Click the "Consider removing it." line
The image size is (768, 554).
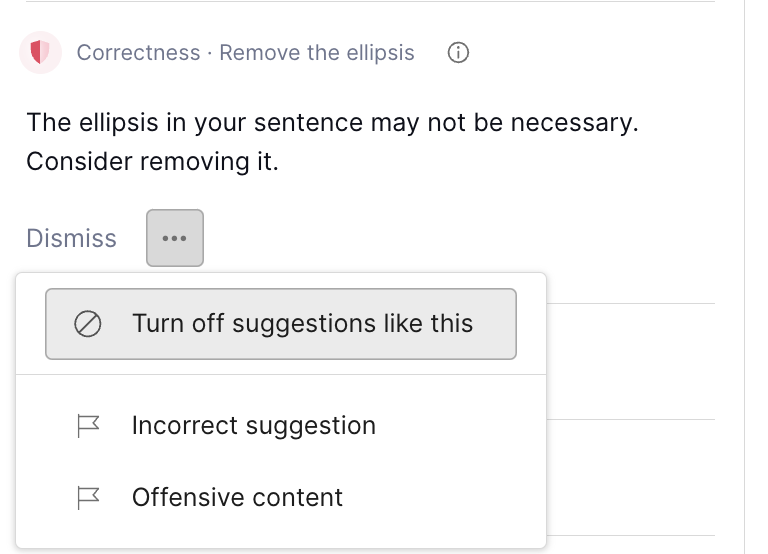[x=152, y=160]
